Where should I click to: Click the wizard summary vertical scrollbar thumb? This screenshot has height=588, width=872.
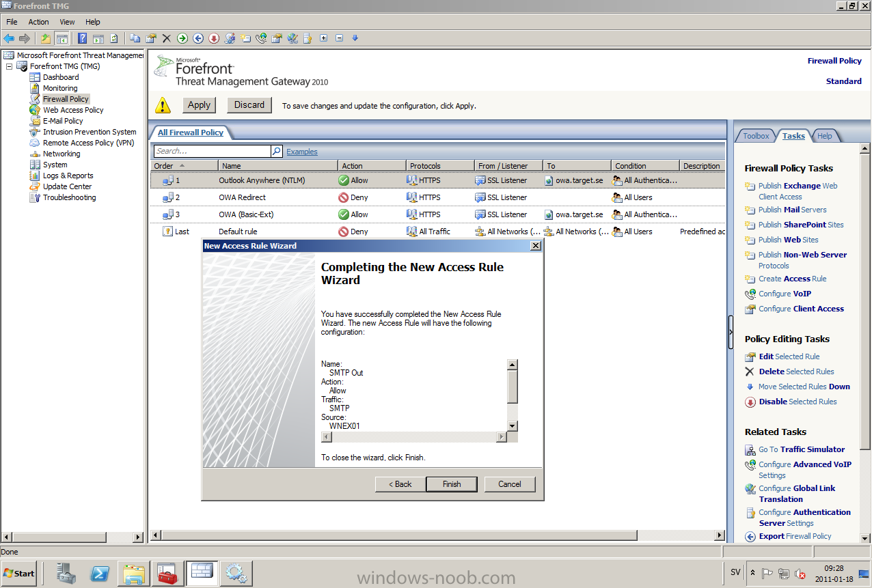tap(512, 387)
